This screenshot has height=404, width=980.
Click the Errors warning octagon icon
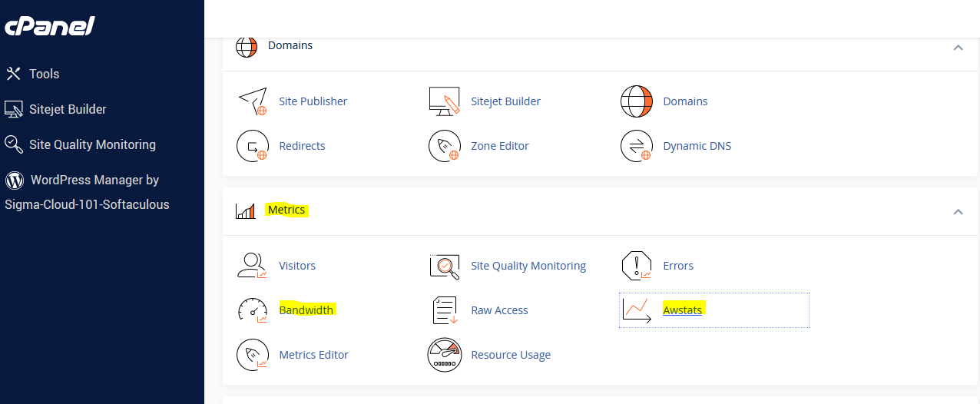636,266
